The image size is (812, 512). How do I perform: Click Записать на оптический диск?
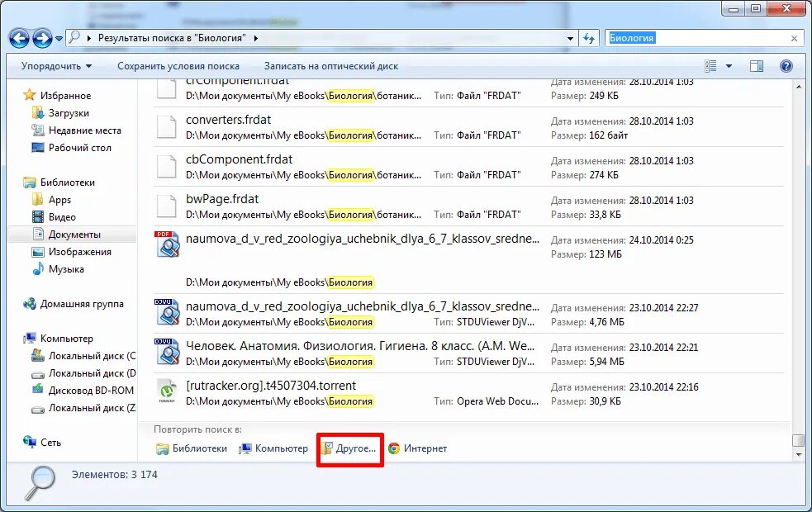click(x=331, y=66)
